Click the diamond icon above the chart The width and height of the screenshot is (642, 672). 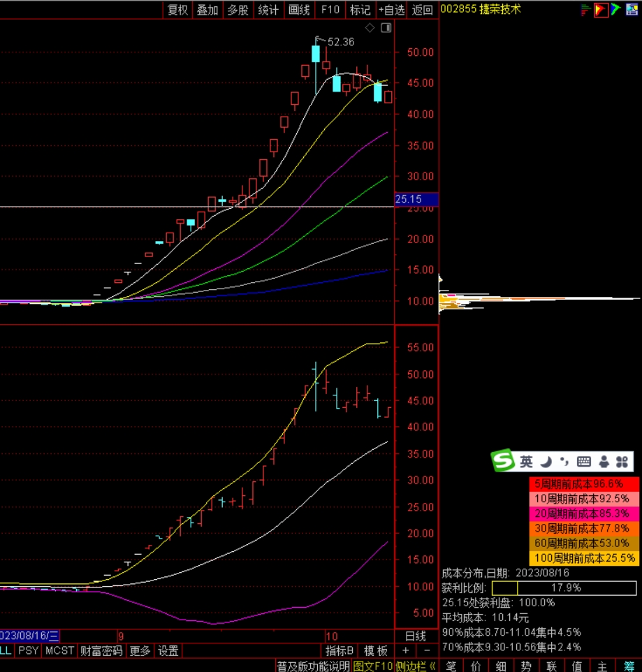click(x=370, y=28)
